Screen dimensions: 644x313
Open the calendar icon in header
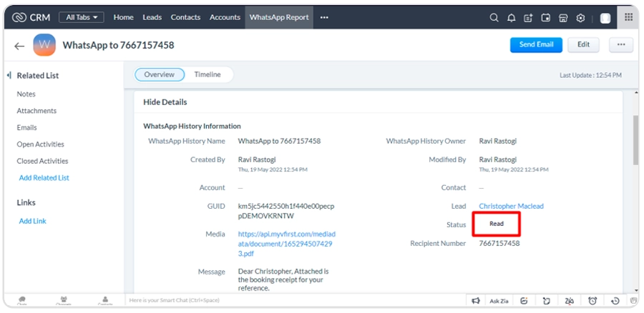546,17
